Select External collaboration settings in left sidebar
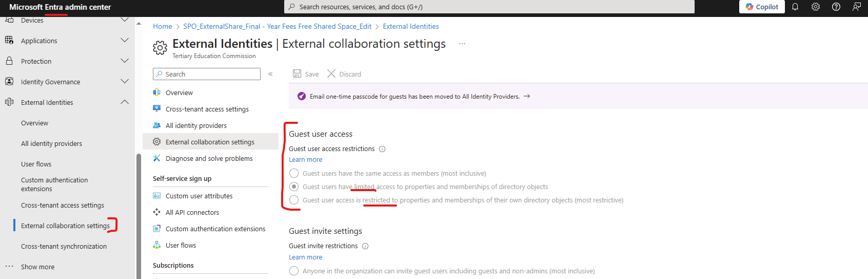 click(x=65, y=226)
